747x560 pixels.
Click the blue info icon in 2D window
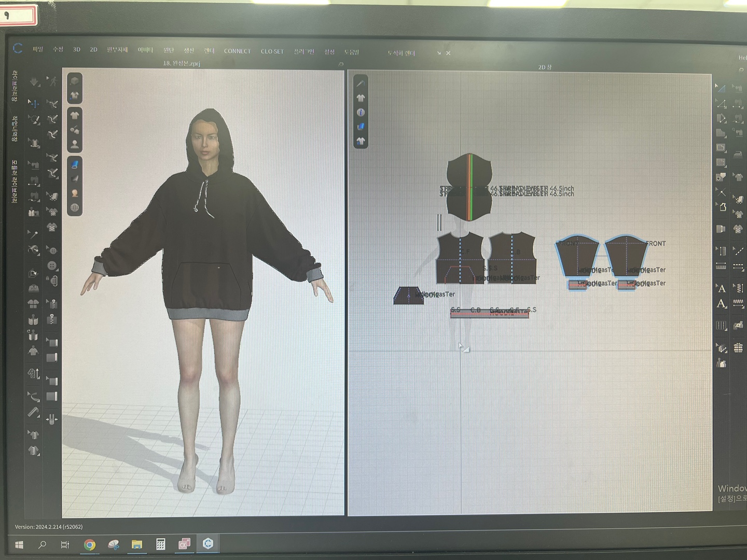pyautogui.click(x=361, y=112)
